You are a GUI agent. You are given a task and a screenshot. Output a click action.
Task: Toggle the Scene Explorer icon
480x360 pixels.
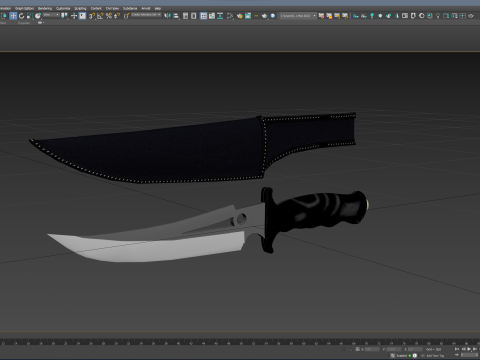coord(185,16)
